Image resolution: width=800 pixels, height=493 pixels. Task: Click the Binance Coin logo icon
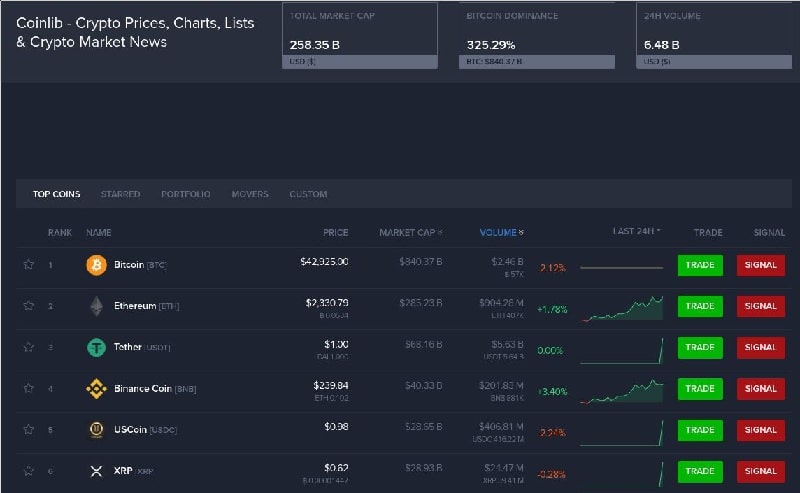tap(96, 389)
